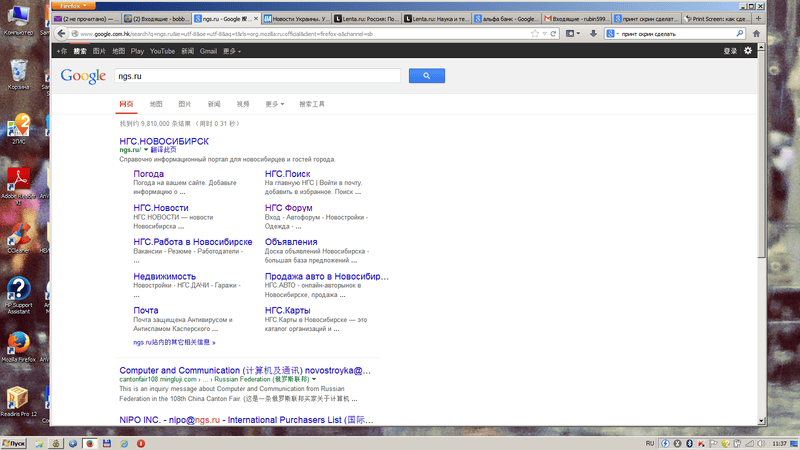
Task: Select Gmail in the black Google bar
Action: [208, 51]
